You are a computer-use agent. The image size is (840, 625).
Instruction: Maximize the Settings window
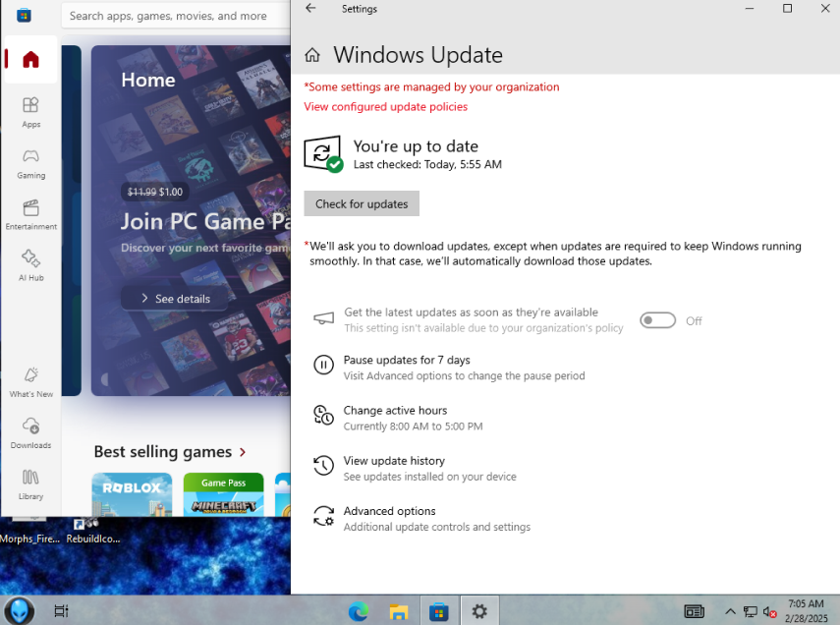[x=787, y=9]
